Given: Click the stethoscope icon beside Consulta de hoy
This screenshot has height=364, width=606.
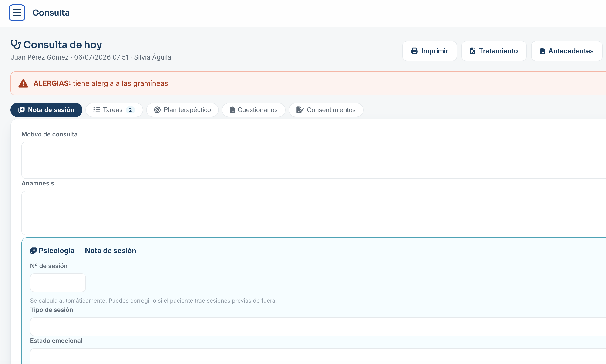Looking at the screenshot, I should 16,45.
